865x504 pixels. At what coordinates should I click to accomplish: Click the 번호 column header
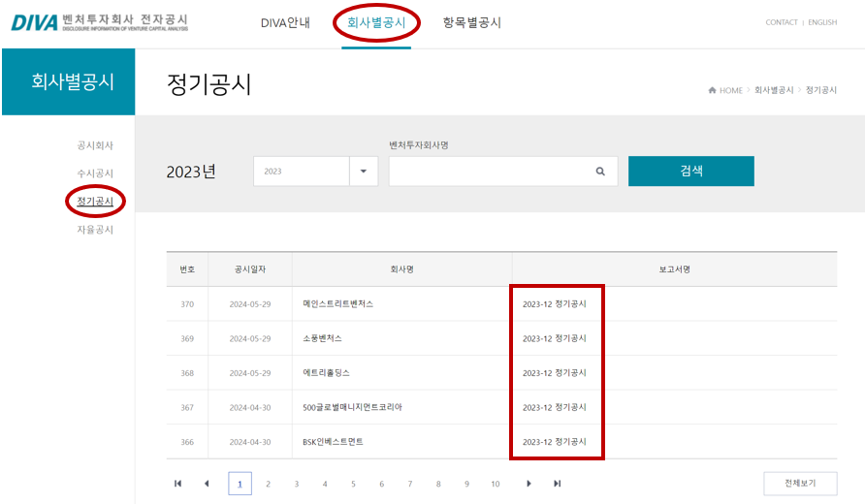(187, 269)
